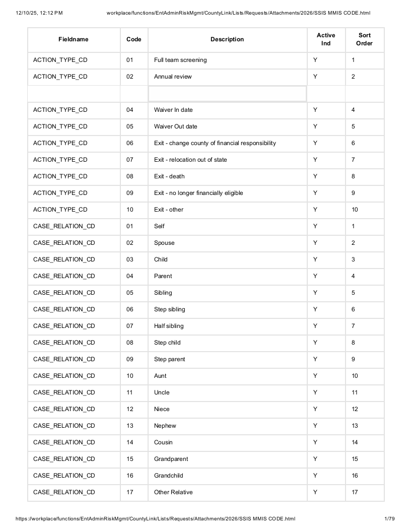
Task: Select the 'Exit - death' row description
Action: [227, 177]
